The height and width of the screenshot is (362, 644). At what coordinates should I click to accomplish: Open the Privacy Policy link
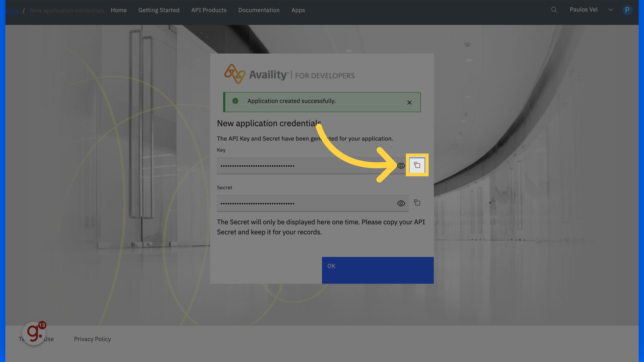point(92,339)
